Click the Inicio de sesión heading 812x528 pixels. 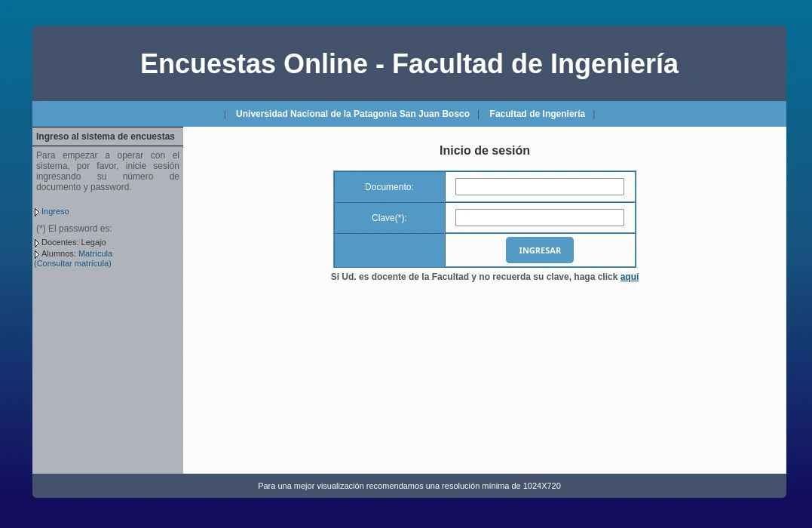coord(484,150)
